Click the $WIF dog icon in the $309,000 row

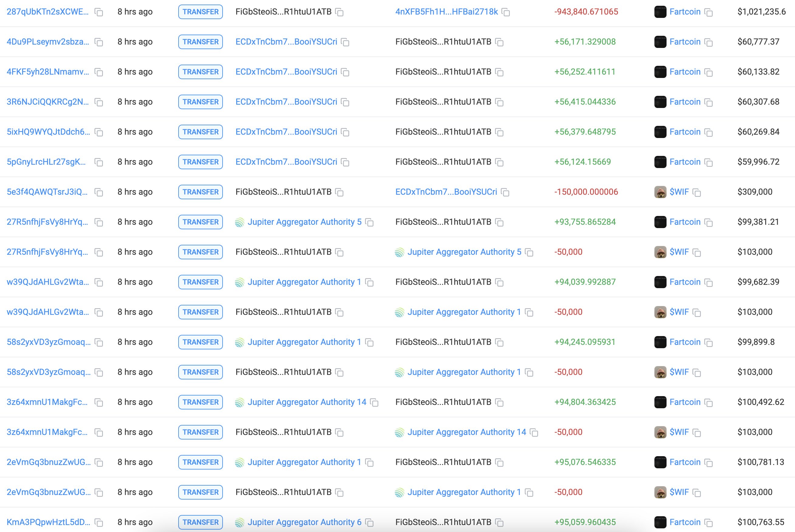tap(660, 192)
